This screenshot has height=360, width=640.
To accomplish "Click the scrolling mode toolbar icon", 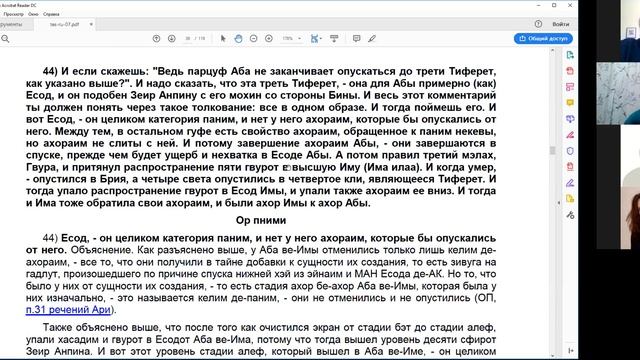I will (334, 38).
